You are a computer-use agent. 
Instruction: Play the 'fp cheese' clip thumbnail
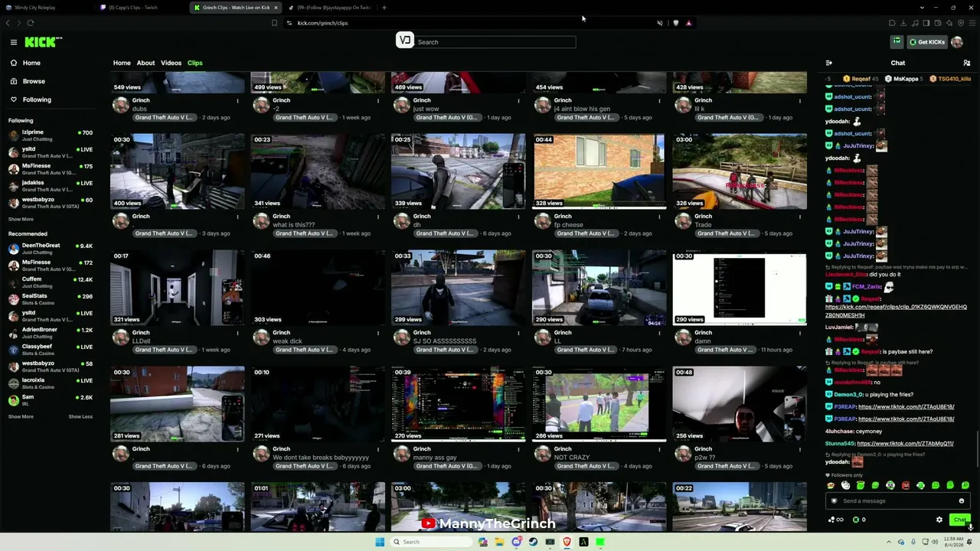coord(599,171)
